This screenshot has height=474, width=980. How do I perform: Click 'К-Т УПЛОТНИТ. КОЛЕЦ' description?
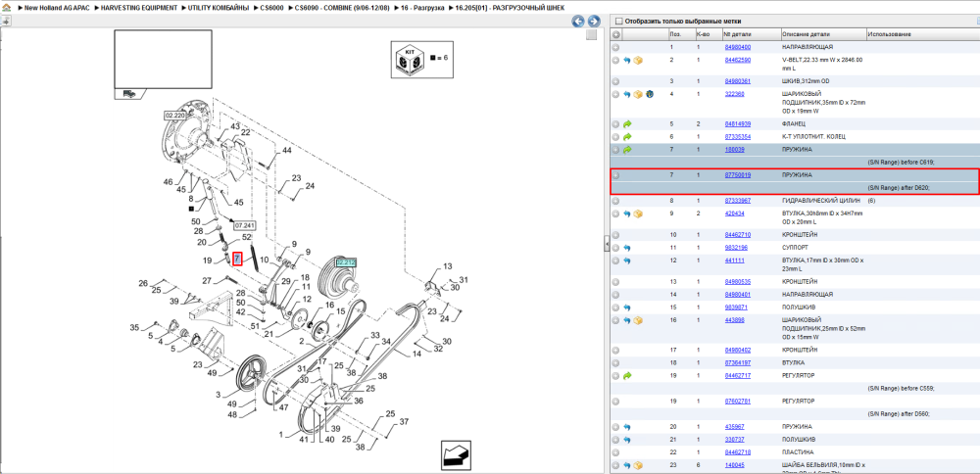pos(814,137)
